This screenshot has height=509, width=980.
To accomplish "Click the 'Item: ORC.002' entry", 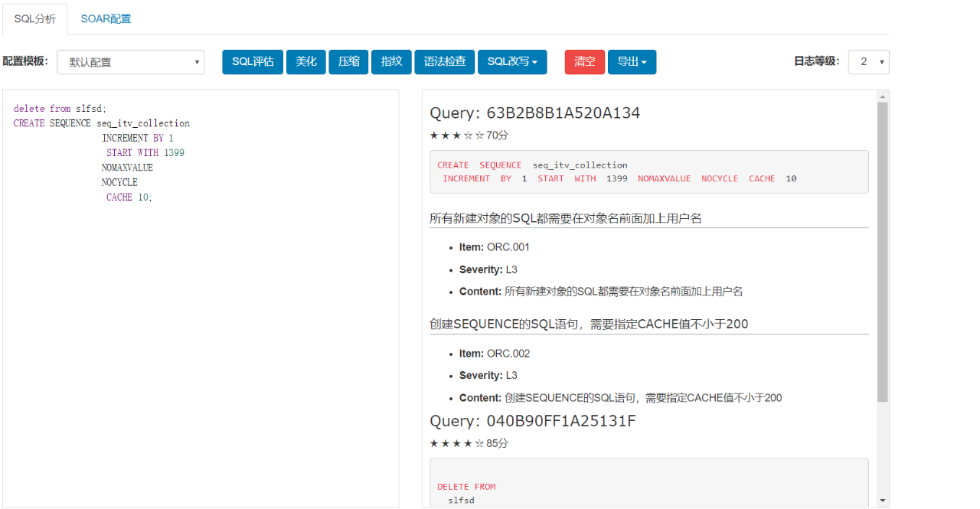I will (x=495, y=354).
